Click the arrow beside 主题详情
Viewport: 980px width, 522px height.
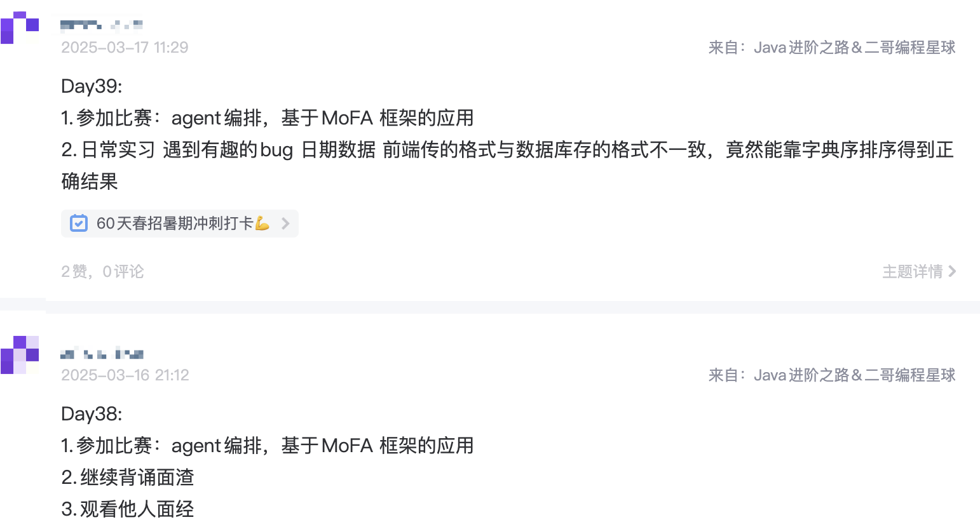pos(952,272)
